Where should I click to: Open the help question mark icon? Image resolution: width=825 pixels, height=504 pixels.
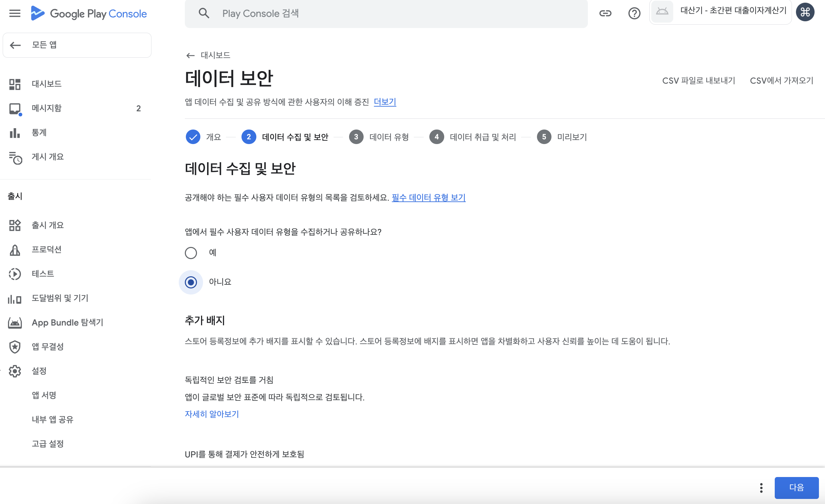coord(634,13)
